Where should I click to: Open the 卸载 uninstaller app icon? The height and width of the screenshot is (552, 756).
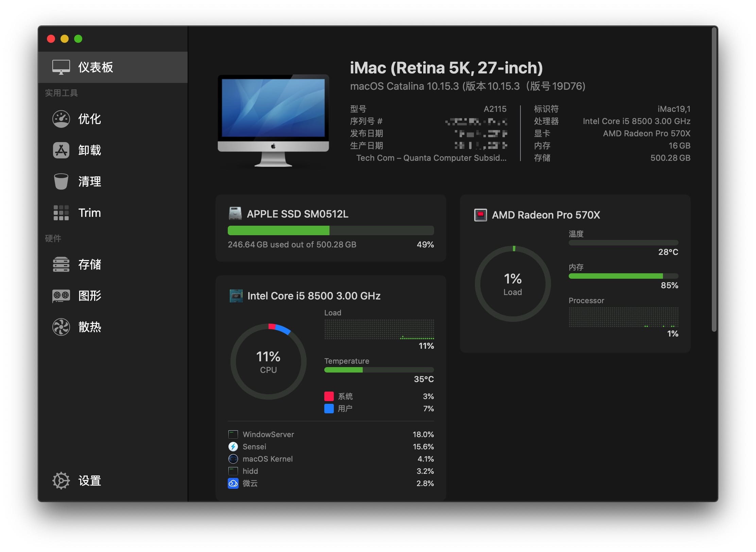61,150
